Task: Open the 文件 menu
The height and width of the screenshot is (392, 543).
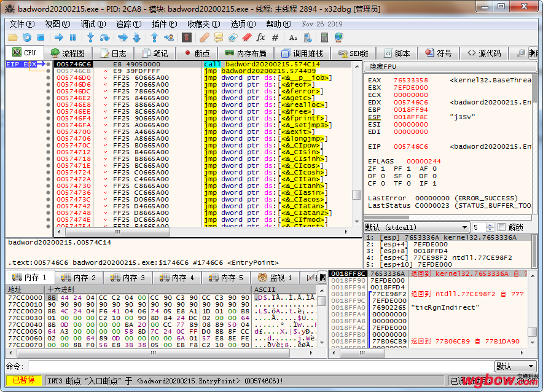Action: 22,24
